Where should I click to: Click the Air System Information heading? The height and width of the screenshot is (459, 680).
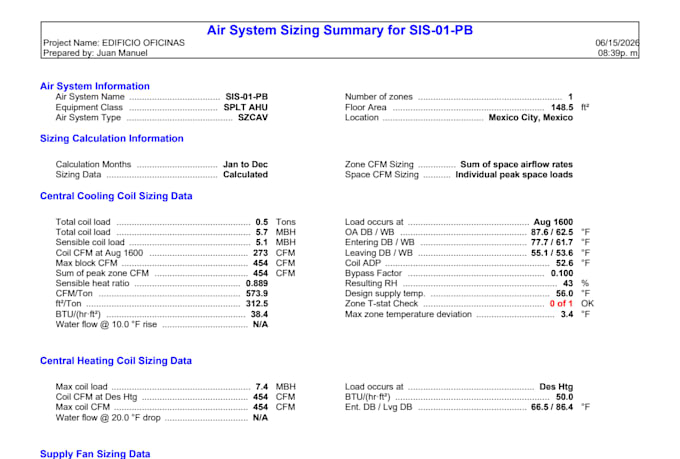[x=95, y=86]
